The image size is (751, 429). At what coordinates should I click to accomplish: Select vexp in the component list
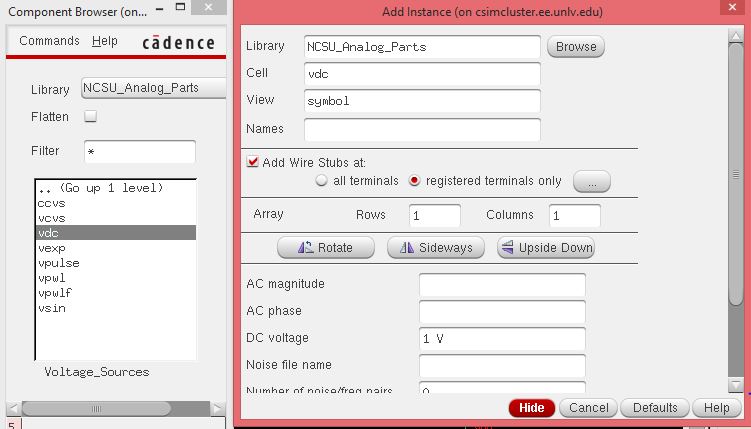click(x=115, y=248)
